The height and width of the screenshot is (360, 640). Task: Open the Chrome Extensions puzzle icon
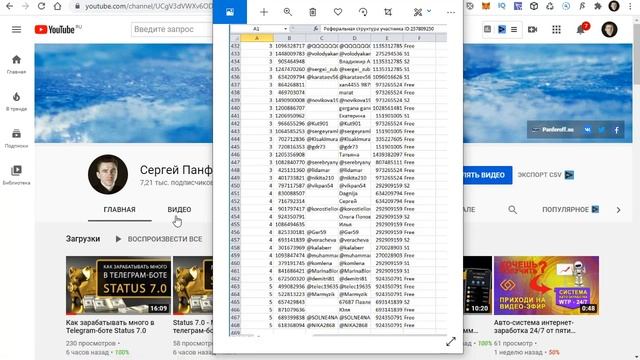598,6
